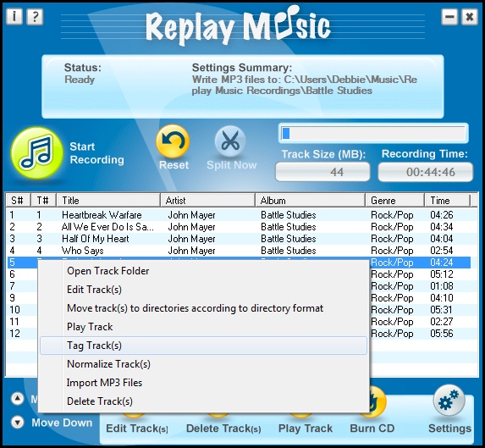Click the green Start Recording music note button
The height and width of the screenshot is (448, 485).
36,152
